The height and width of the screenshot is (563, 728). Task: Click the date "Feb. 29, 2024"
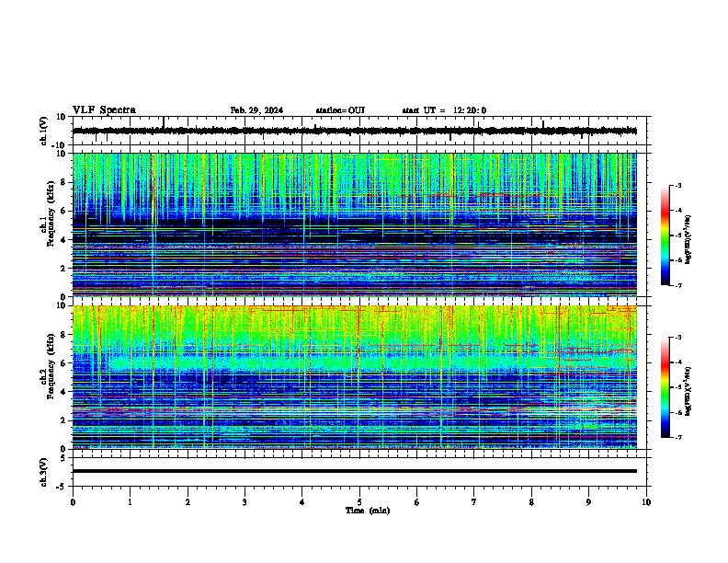256,110
